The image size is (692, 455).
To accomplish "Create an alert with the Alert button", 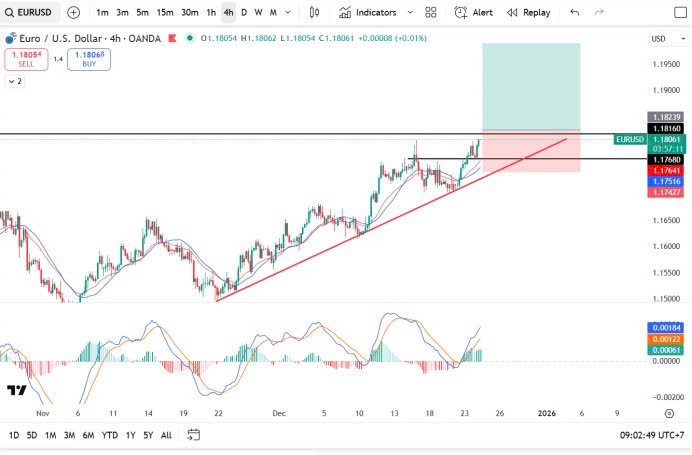I will pyautogui.click(x=473, y=13).
